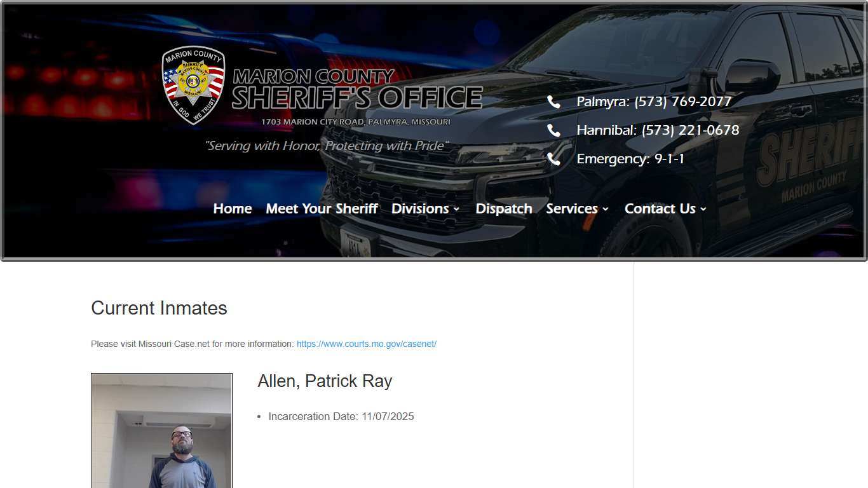868x488 pixels.
Task: Open the Divisions menu
Action: click(420, 208)
